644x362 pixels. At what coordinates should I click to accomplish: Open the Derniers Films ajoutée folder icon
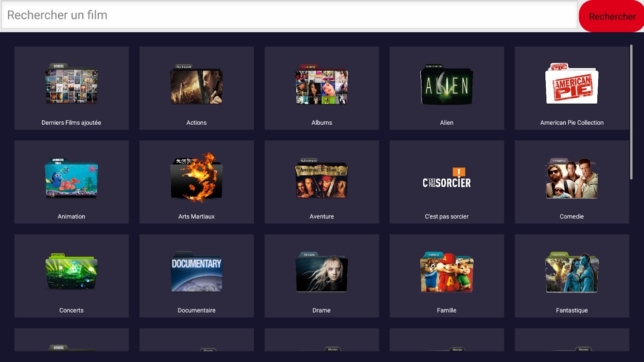(x=72, y=84)
